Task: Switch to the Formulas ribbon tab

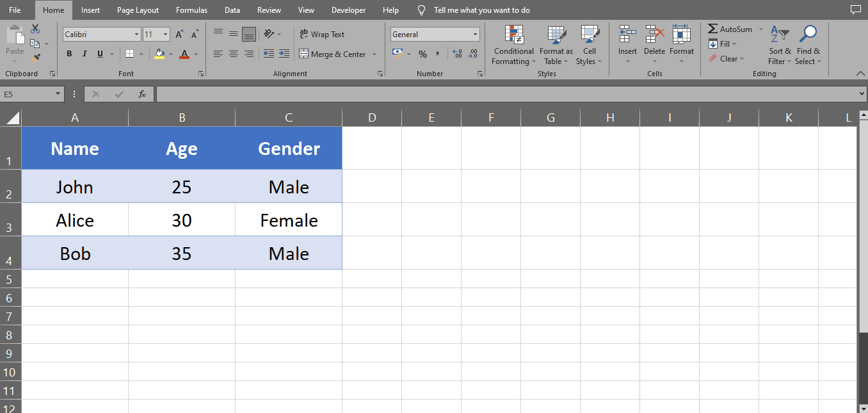Action: pyautogui.click(x=191, y=10)
